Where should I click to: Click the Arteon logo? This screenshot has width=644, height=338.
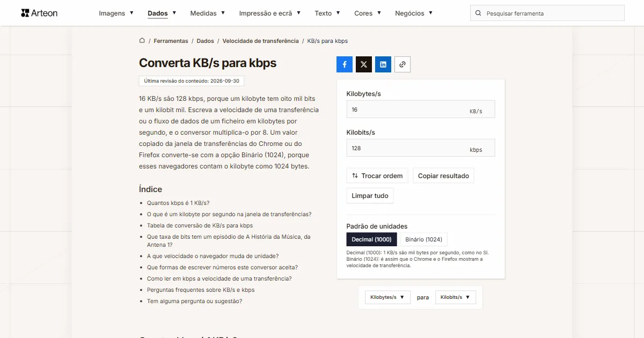click(x=39, y=13)
